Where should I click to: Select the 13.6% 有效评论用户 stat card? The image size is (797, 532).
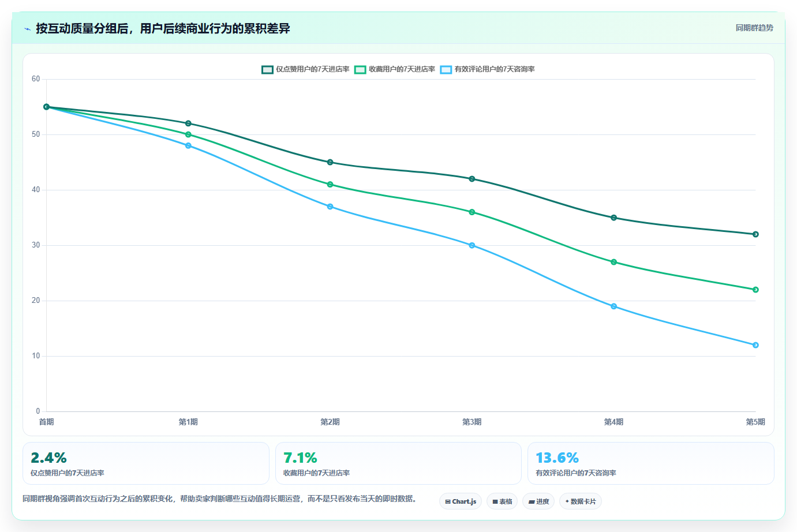pos(651,463)
